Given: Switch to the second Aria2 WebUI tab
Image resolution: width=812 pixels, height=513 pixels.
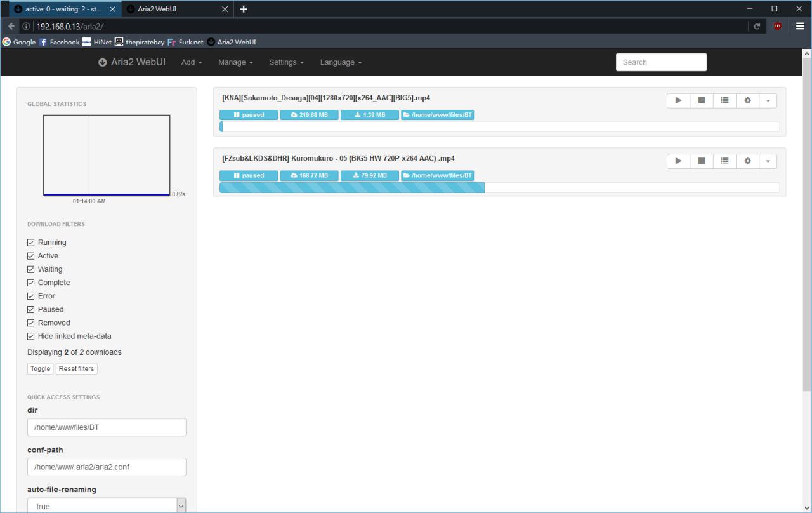Looking at the screenshot, I should [x=171, y=9].
